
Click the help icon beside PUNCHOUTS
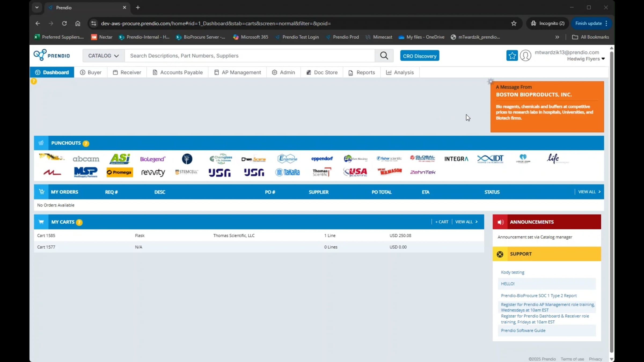[86, 143]
